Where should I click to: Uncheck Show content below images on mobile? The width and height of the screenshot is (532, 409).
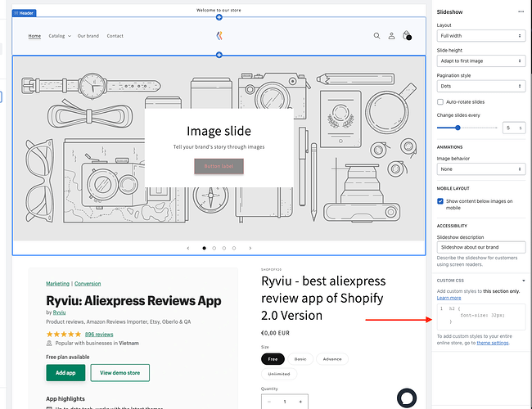click(441, 200)
